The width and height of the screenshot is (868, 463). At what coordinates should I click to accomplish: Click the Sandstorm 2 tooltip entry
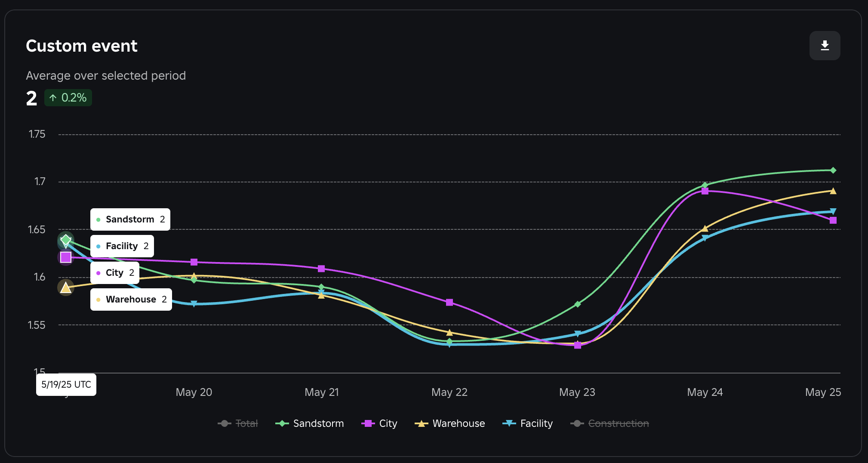coord(130,219)
